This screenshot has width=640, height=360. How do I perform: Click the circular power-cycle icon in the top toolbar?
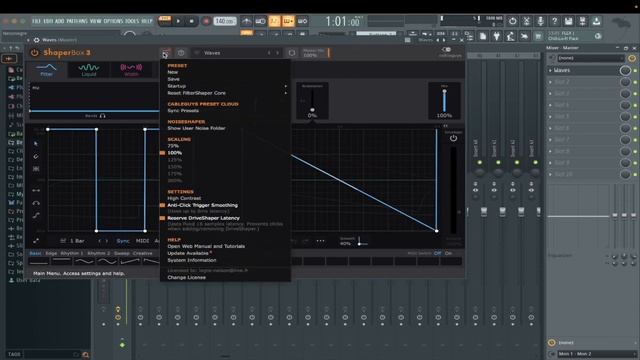512,21
